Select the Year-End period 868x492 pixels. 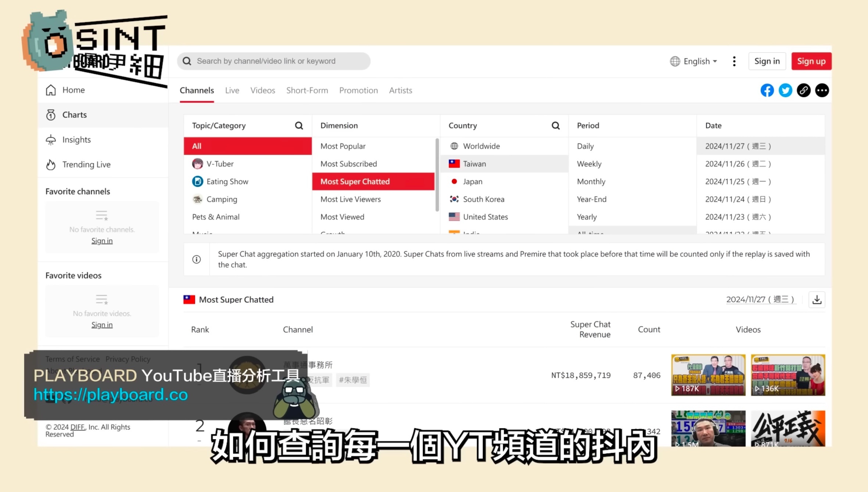tap(632, 199)
